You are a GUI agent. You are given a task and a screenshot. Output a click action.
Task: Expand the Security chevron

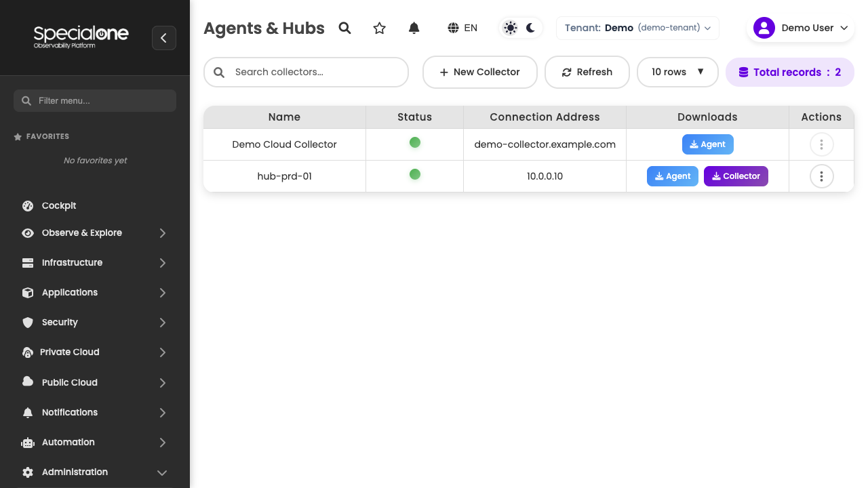click(x=163, y=323)
